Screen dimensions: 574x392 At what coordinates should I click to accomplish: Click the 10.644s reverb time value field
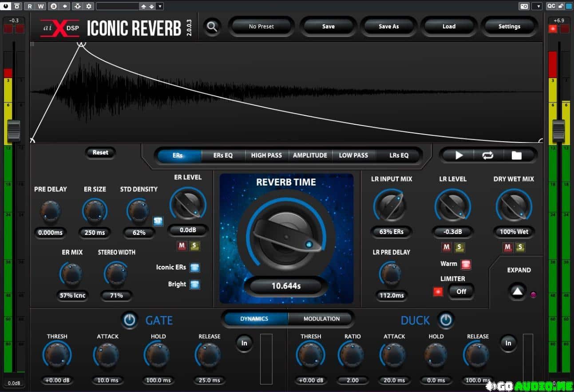[286, 286]
